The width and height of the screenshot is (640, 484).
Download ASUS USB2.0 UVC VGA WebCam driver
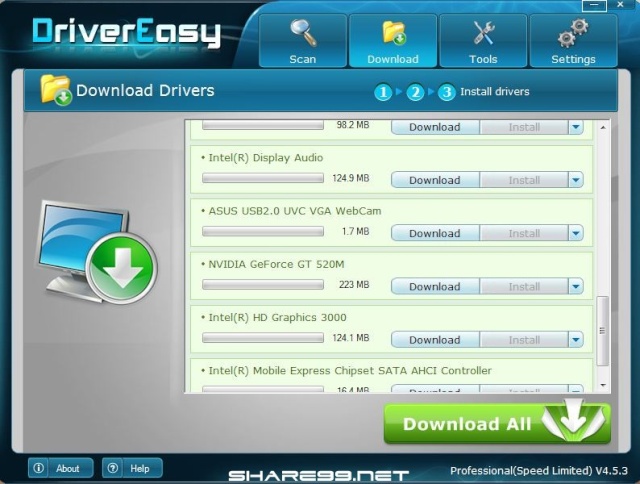(435, 233)
